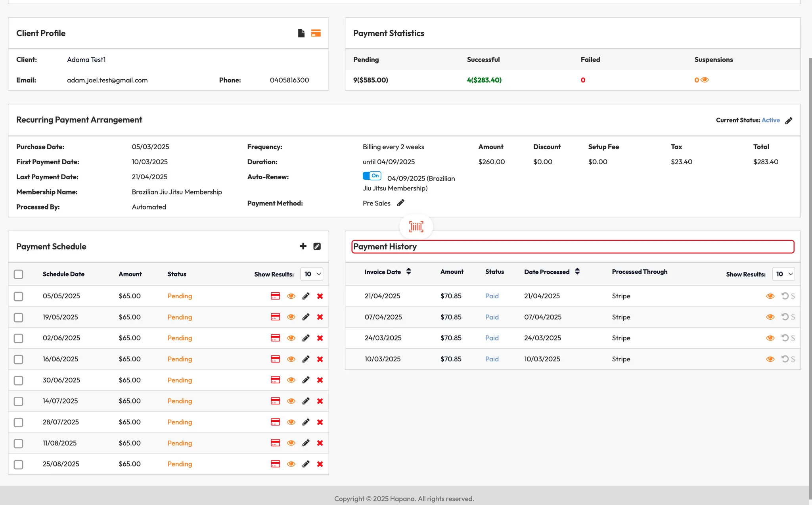This screenshot has height=505, width=812.
Task: Sort by Date Processed column arrows
Action: pos(577,272)
